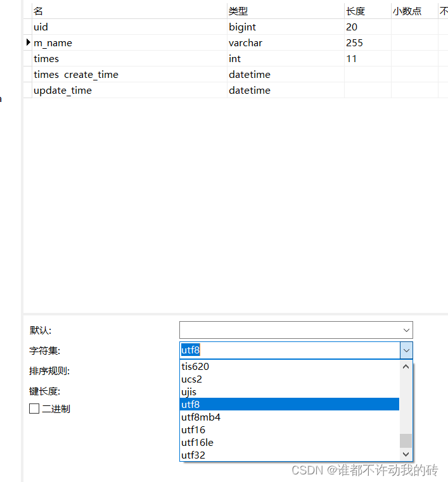
Task: Click the charset list scroll-down arrow
Action: pos(406,454)
